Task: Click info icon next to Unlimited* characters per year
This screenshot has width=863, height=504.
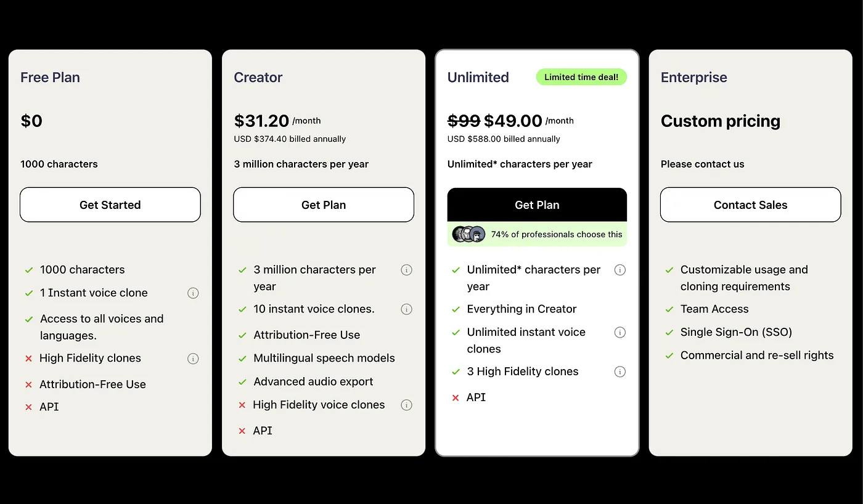Action: 620,270
